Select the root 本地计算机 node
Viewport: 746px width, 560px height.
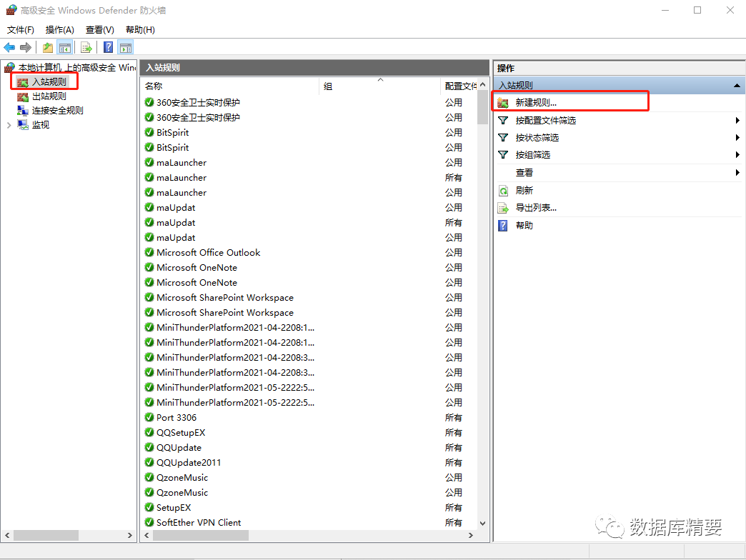pyautogui.click(x=77, y=68)
